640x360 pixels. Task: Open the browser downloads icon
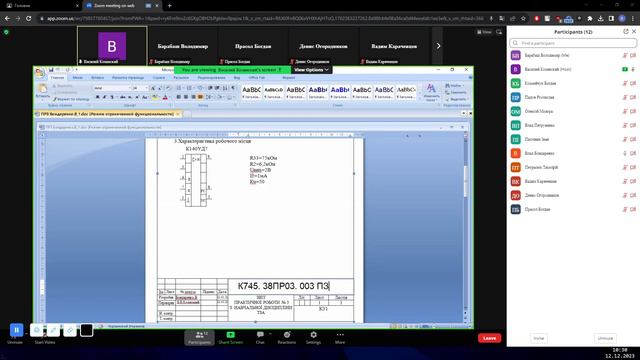click(600, 18)
